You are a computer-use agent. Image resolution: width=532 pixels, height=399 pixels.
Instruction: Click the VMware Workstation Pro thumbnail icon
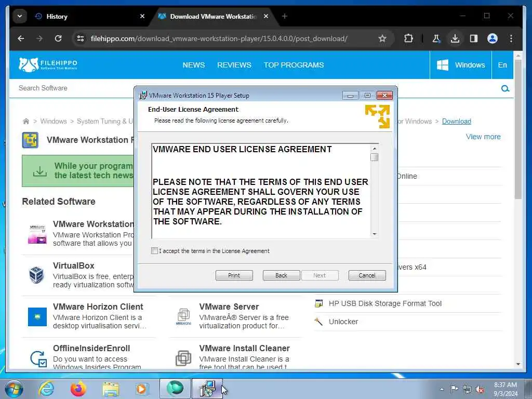[37, 234]
